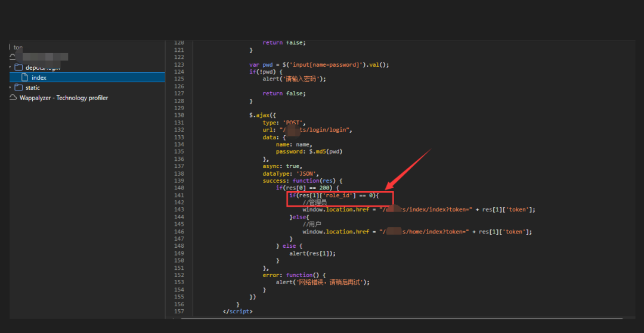This screenshot has width=644, height=333.
Task: Click 'return false;' on line 127
Action: pyautogui.click(x=284, y=94)
